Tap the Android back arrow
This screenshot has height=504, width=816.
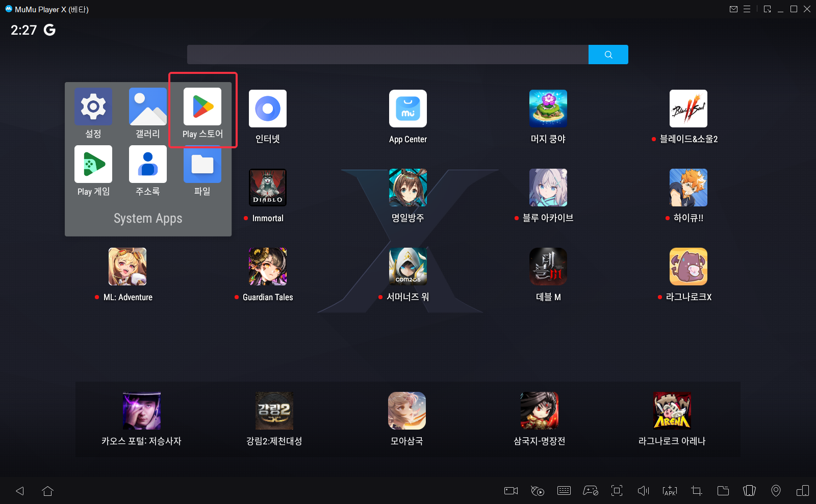click(20, 491)
